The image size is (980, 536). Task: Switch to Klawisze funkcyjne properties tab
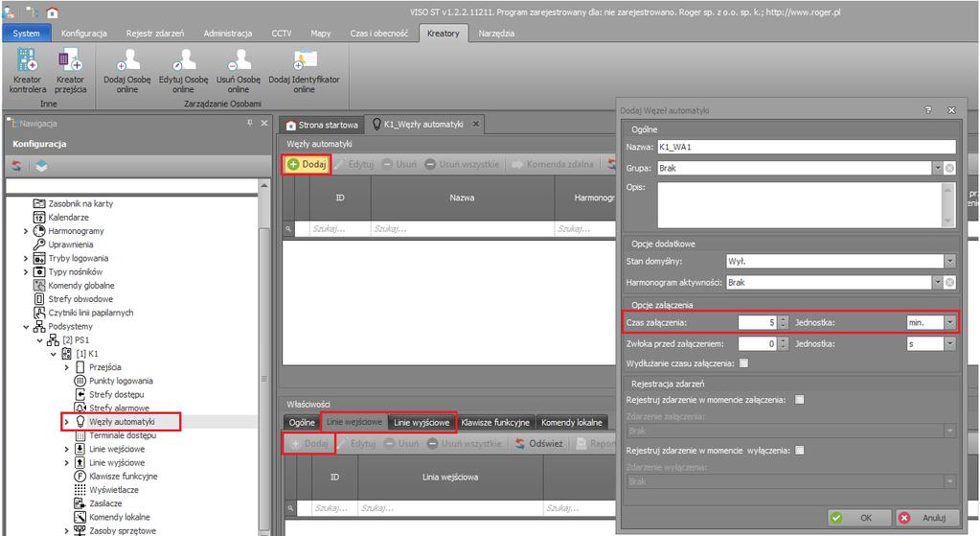495,422
